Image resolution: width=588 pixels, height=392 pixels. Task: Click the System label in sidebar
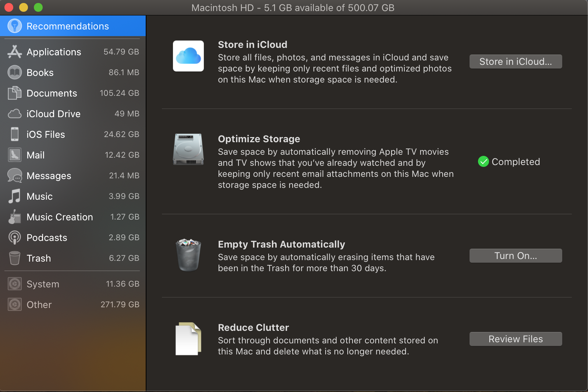point(43,284)
